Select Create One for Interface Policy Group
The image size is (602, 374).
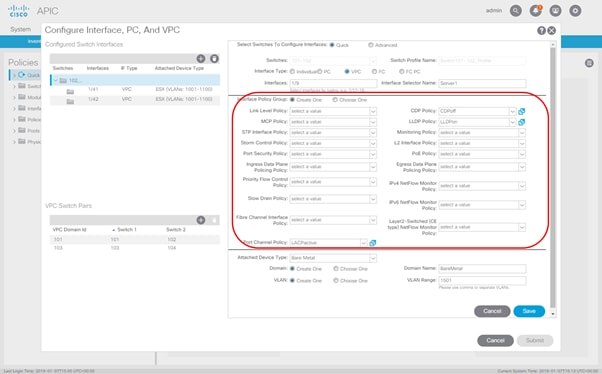coord(292,100)
